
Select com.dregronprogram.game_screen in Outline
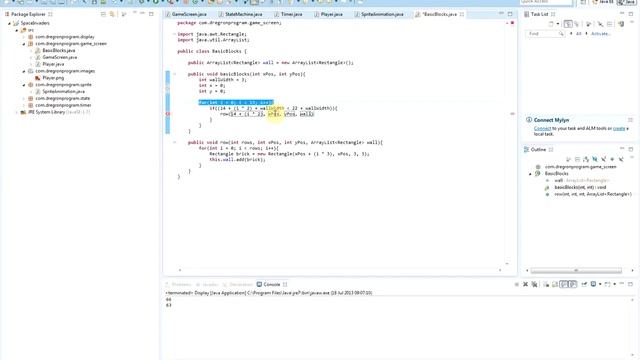(580, 167)
